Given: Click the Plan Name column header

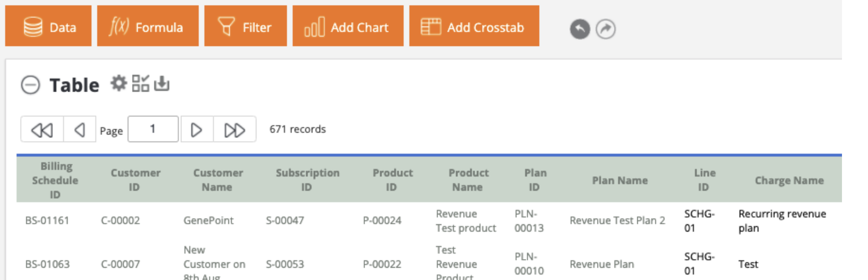Looking at the screenshot, I should pyautogui.click(x=620, y=180).
